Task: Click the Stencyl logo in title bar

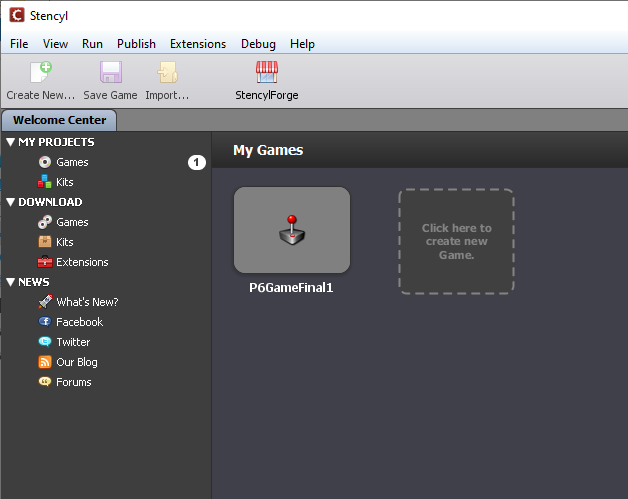Action: pyautogui.click(x=17, y=16)
